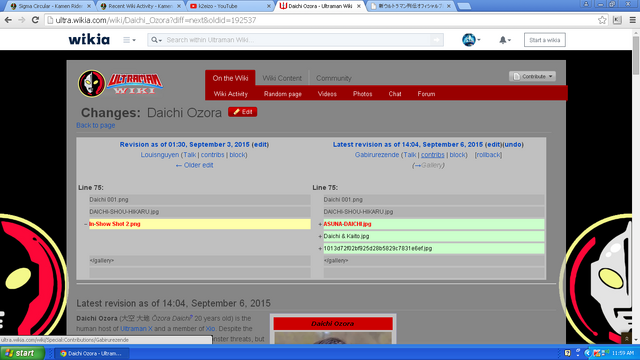Viewport: 640px width, 360px height.
Task: Switch to Sigma Circular Kamen Rider tab
Action: [x=50, y=6]
